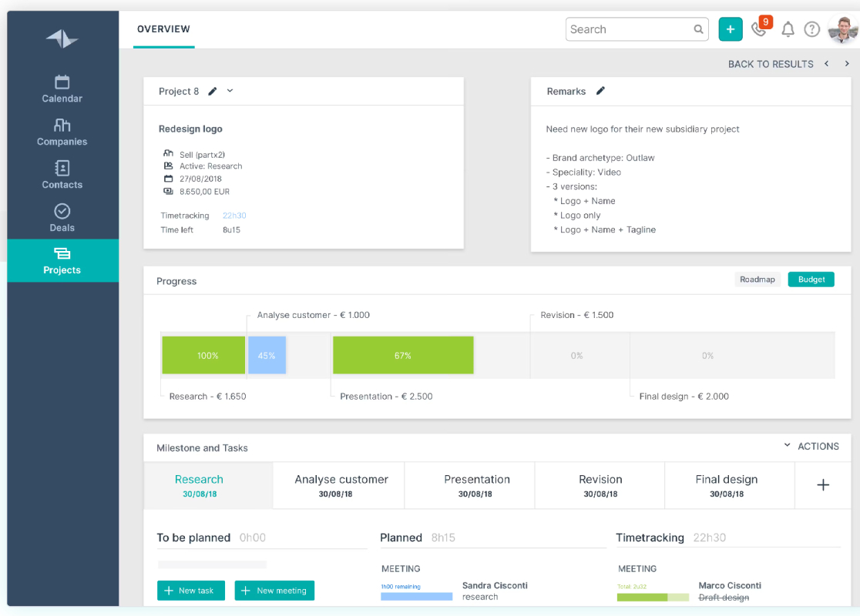Screen dimensions: 860x616
Task: Select the Budget progress view
Action: pos(811,280)
